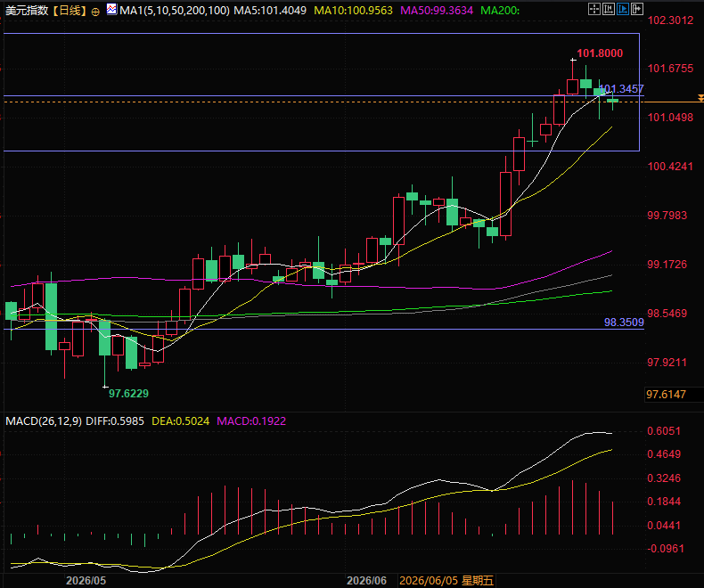
Task: Click the 100.4241 price axis label
Action: (x=670, y=167)
